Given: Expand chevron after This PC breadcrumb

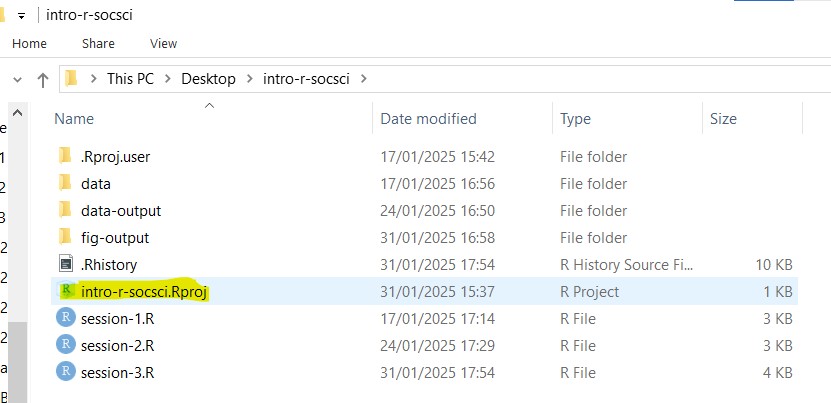Looking at the screenshot, I should (167, 79).
